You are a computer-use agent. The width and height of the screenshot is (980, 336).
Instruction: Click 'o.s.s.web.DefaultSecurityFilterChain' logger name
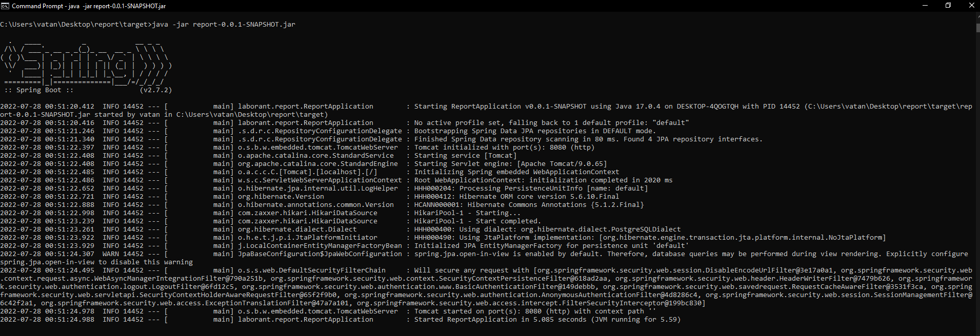(x=311, y=270)
